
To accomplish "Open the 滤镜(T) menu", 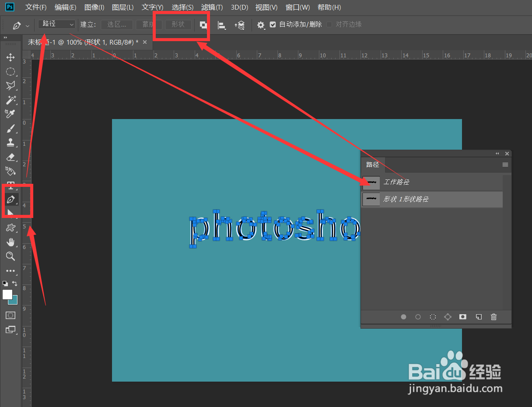I will [212, 7].
